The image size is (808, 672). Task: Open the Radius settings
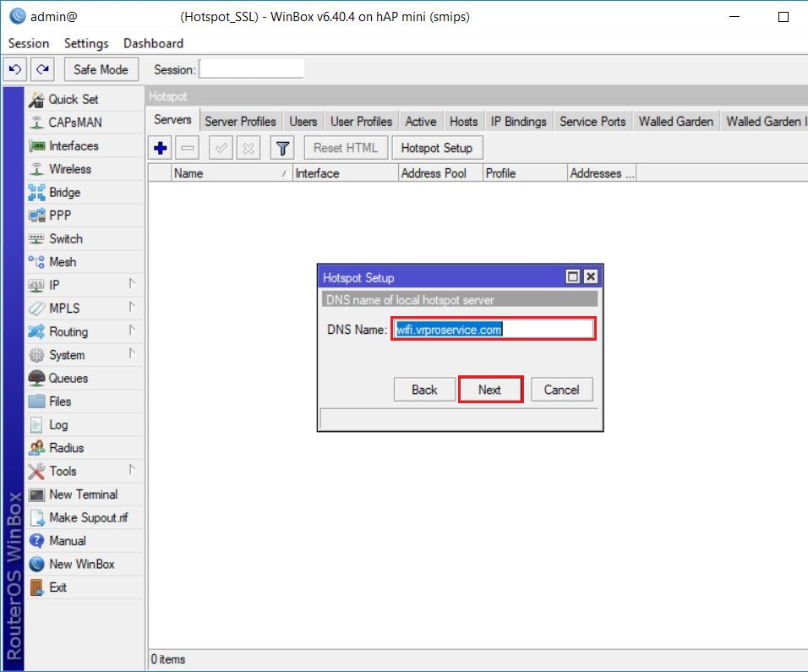(x=85, y=448)
